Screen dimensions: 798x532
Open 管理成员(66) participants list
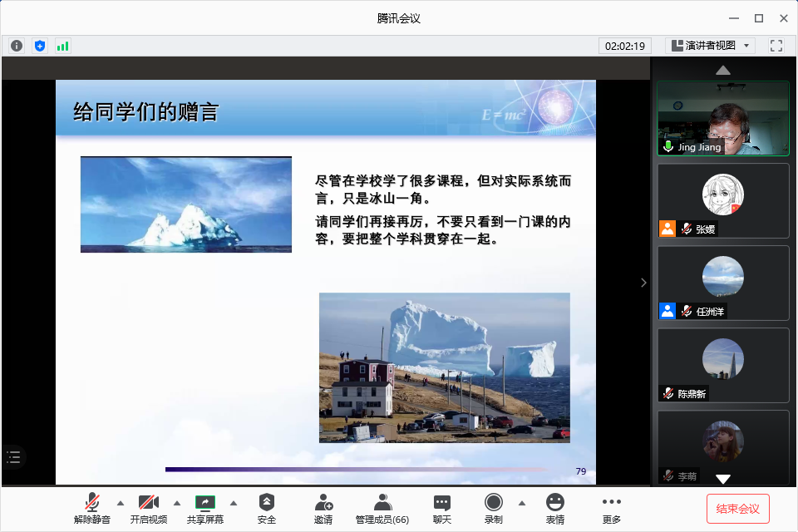tap(382, 508)
